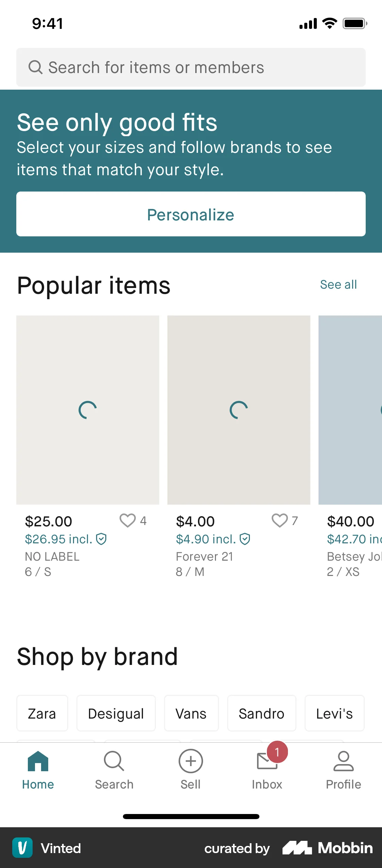This screenshot has width=382, height=868.
Task: Select the Vans brand chip
Action: click(x=191, y=713)
